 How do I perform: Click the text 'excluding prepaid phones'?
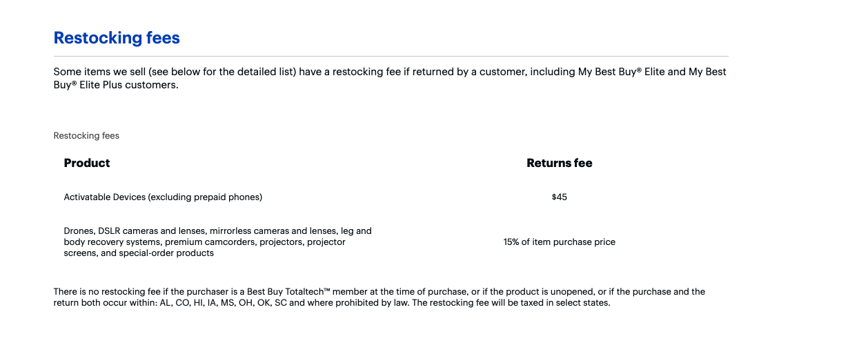click(x=205, y=197)
